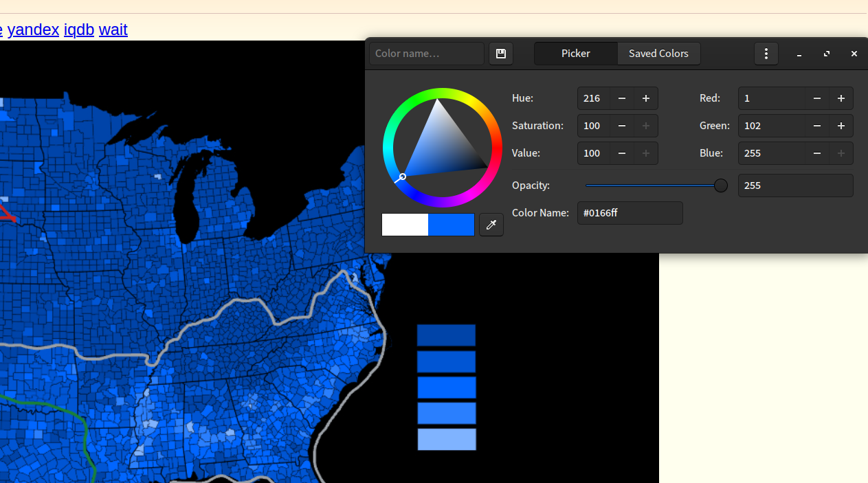Image resolution: width=868 pixels, height=483 pixels.
Task: Click the save color floppy icon
Action: coord(501,54)
